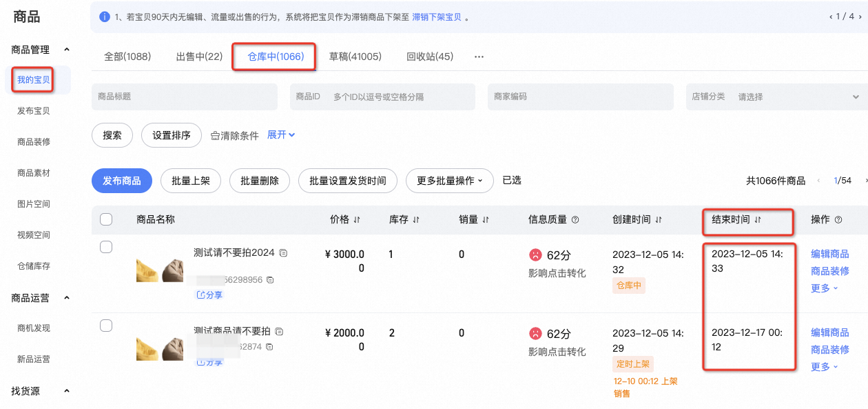Open the 更多批量操作 dropdown
This screenshot has width=868, height=409.
[449, 181]
